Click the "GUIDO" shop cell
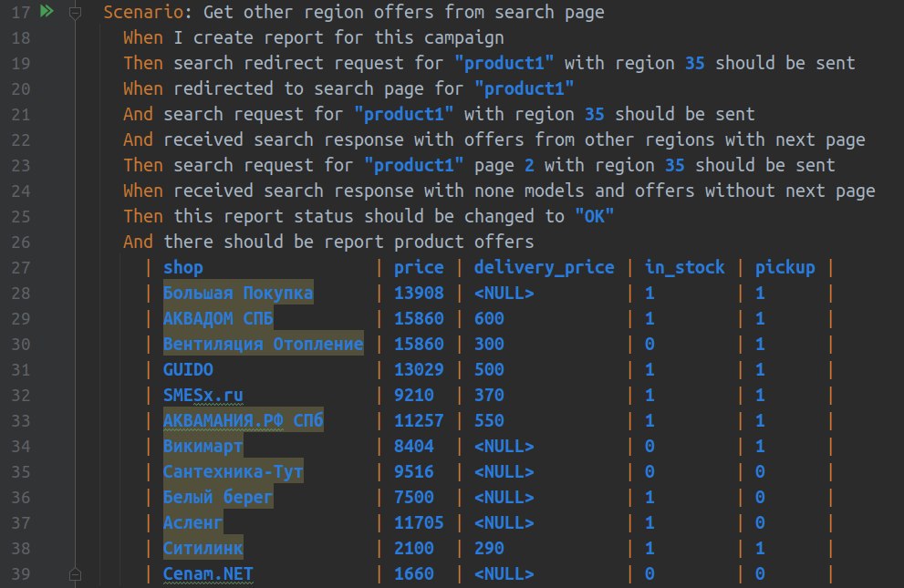The image size is (904, 588). click(188, 369)
